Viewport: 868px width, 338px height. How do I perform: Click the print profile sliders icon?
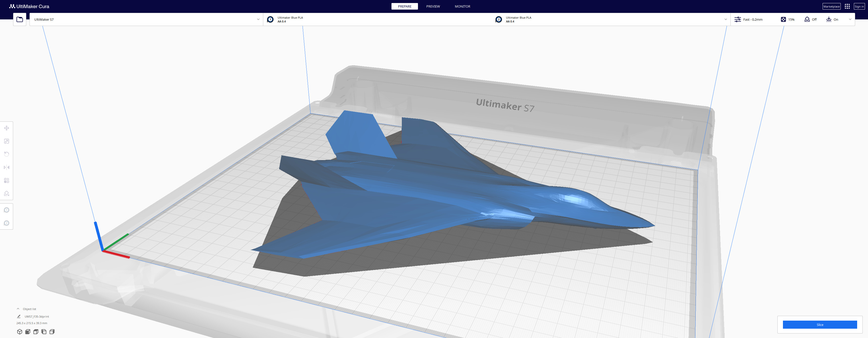[x=738, y=19]
